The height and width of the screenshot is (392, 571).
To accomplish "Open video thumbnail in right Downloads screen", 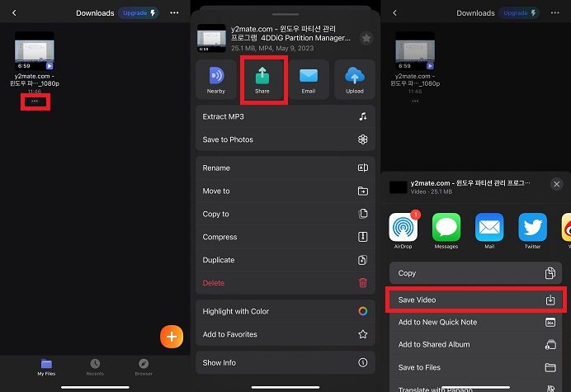I will click(x=415, y=50).
